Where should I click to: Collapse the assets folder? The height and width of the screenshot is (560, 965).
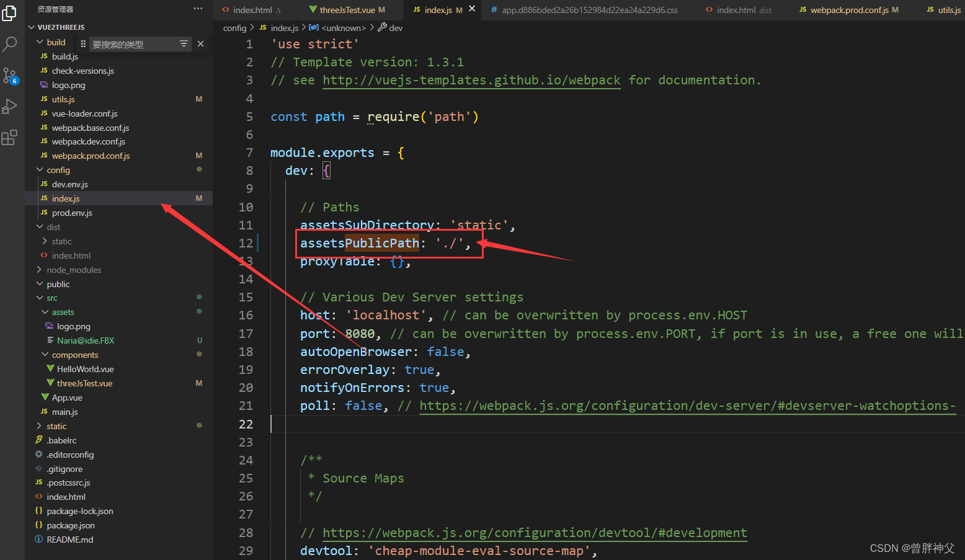click(63, 312)
